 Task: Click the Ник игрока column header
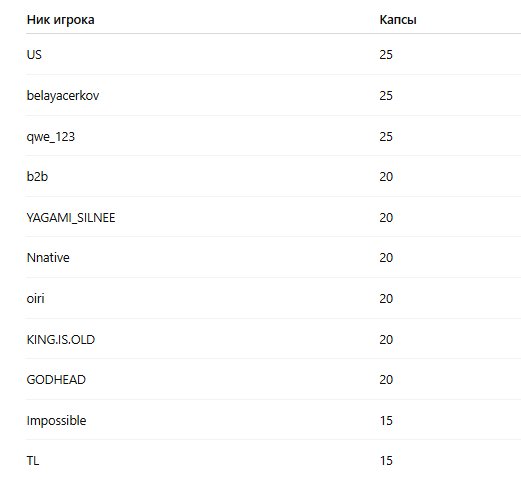[60, 20]
